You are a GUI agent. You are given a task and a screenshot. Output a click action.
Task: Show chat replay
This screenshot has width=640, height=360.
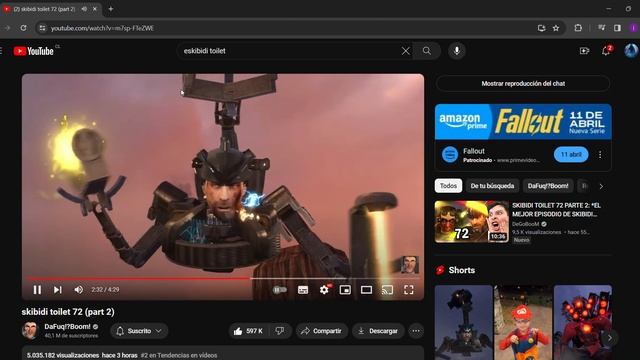(x=523, y=84)
